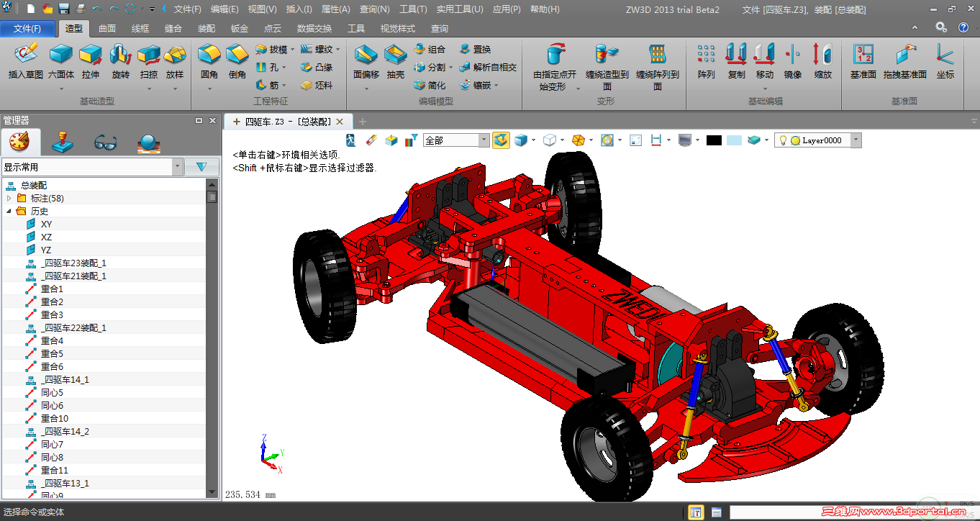Click the 简化 simplify tool
980x521 pixels.
click(430, 85)
